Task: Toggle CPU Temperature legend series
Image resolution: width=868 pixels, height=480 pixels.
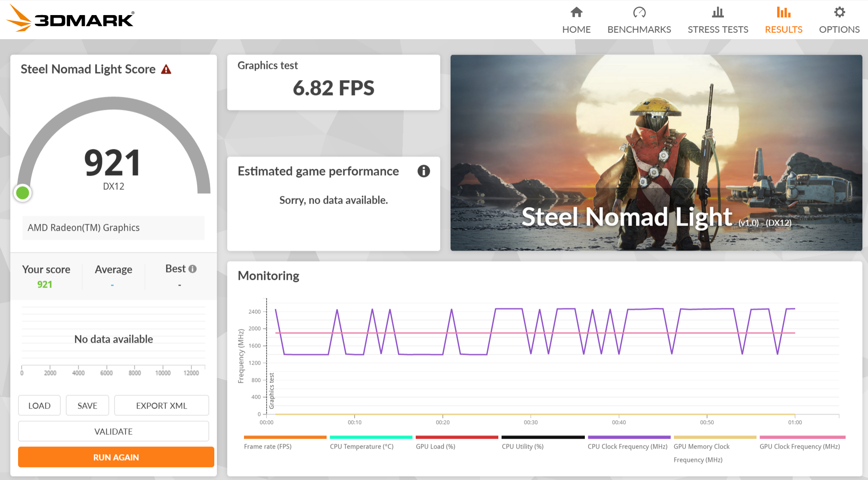Action: point(361,446)
